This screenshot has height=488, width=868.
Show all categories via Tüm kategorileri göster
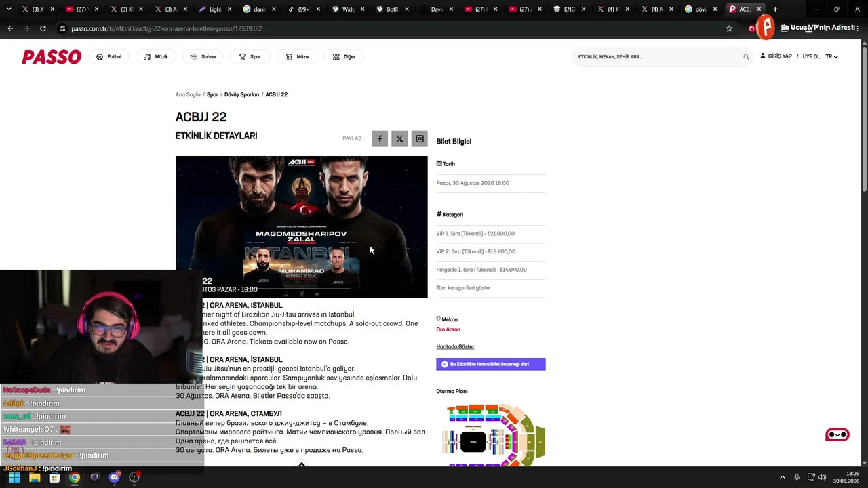click(x=464, y=288)
